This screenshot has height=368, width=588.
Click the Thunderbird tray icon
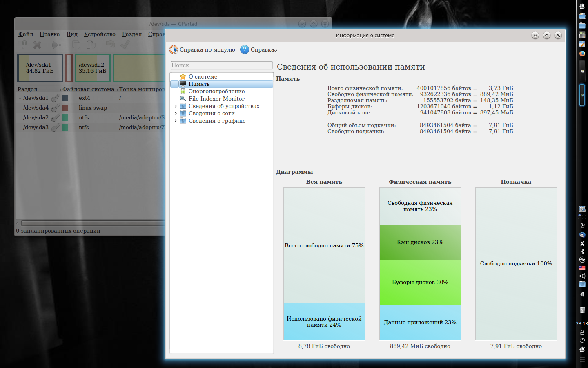click(582, 235)
